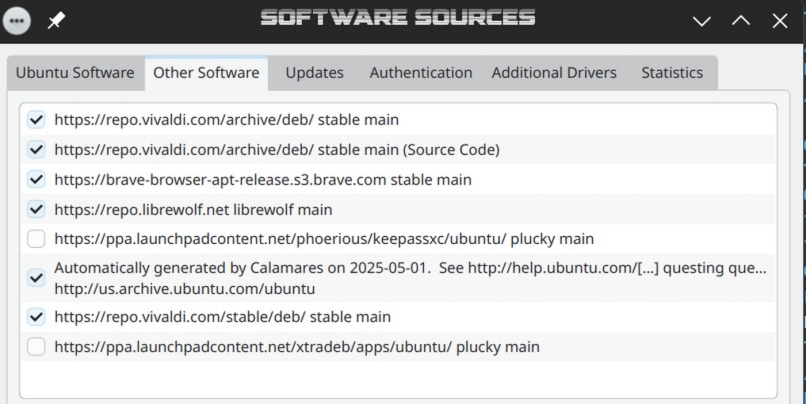Viewport: 806px width, 404px height.
Task: Close the Software Sources window
Action: pyautogui.click(x=780, y=21)
